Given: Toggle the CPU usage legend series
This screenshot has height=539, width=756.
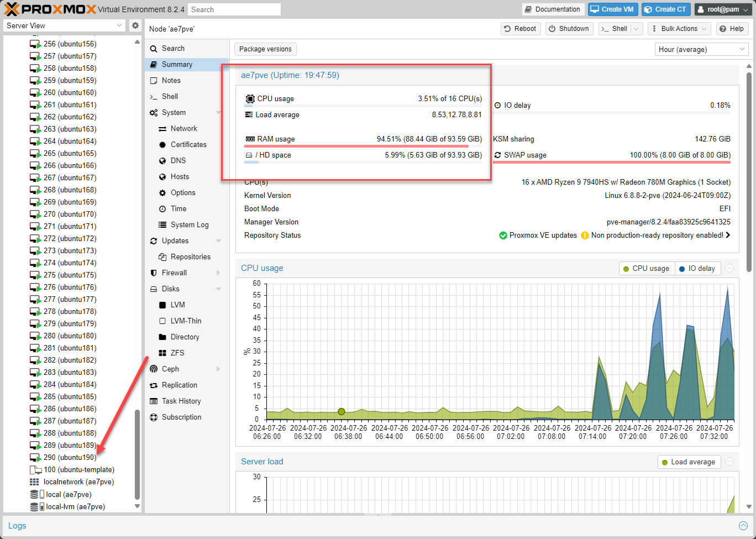Looking at the screenshot, I should (645, 269).
